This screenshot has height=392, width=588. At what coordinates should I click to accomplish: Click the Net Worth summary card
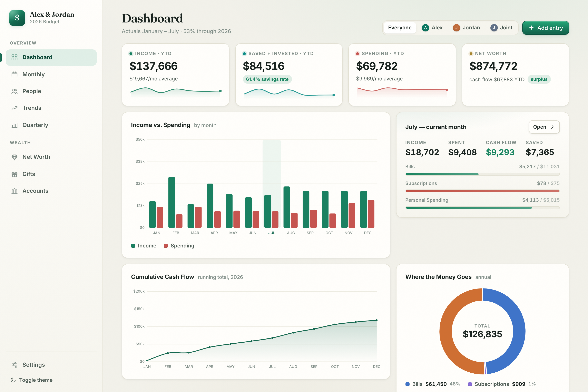click(x=515, y=75)
